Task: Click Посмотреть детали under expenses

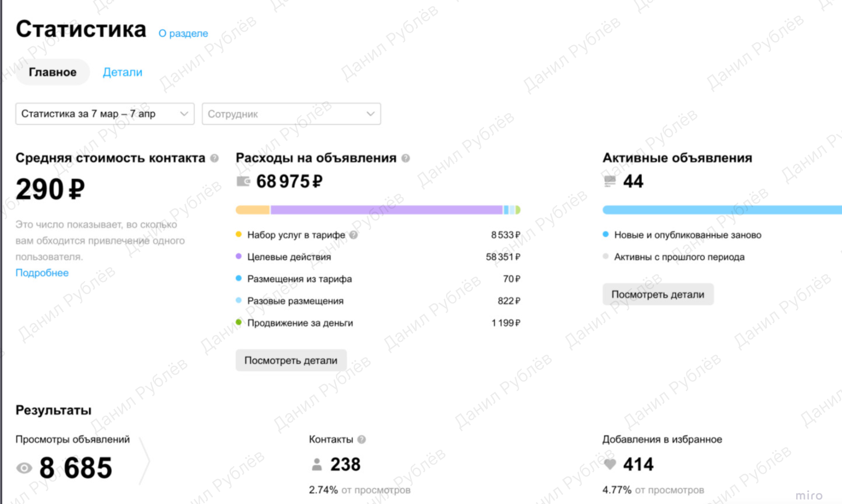Action: tap(291, 360)
